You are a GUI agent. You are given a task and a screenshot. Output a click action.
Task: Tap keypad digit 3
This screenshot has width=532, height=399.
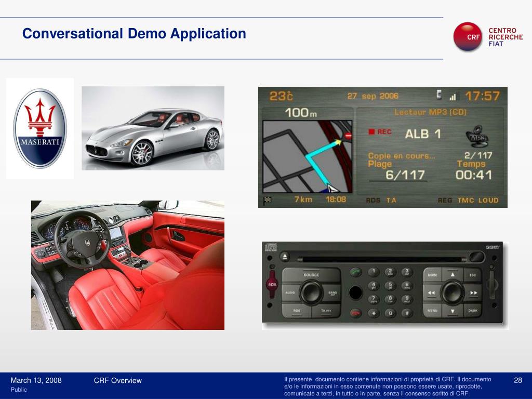pos(407,271)
